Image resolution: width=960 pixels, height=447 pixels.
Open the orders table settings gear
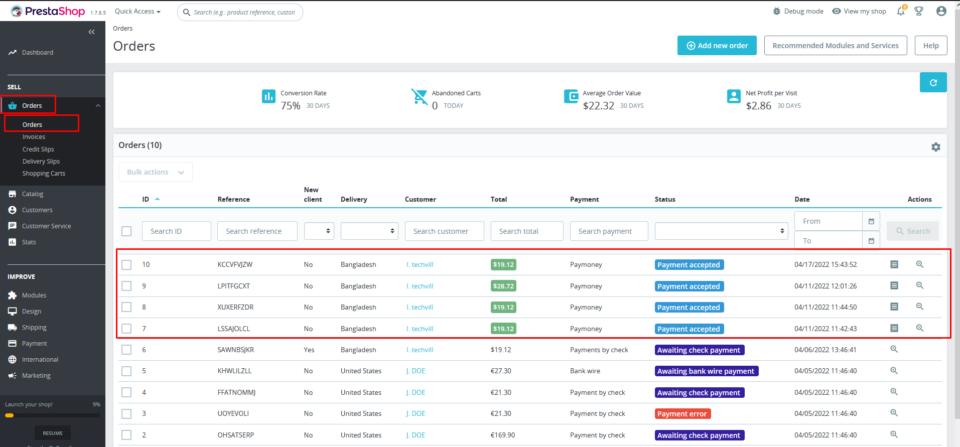[935, 147]
